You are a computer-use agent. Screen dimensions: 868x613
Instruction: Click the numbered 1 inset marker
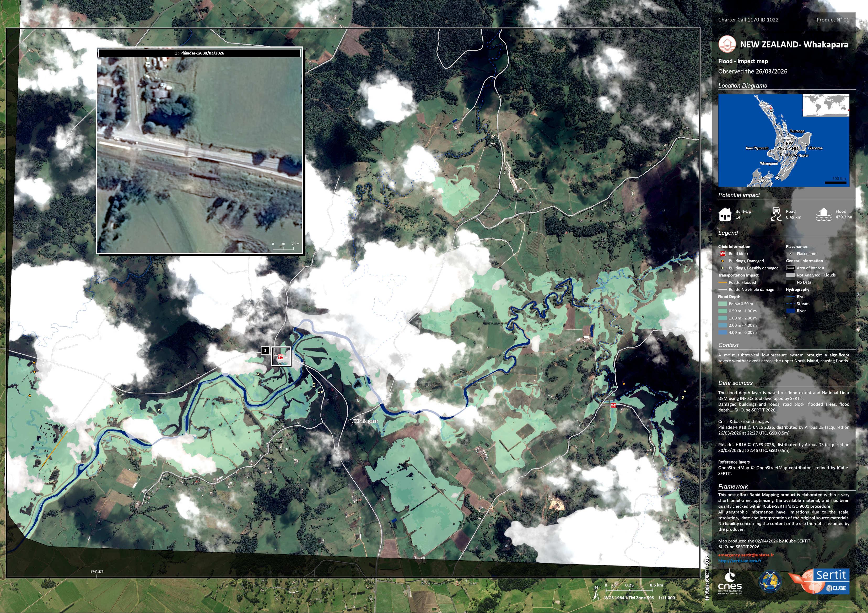click(265, 350)
